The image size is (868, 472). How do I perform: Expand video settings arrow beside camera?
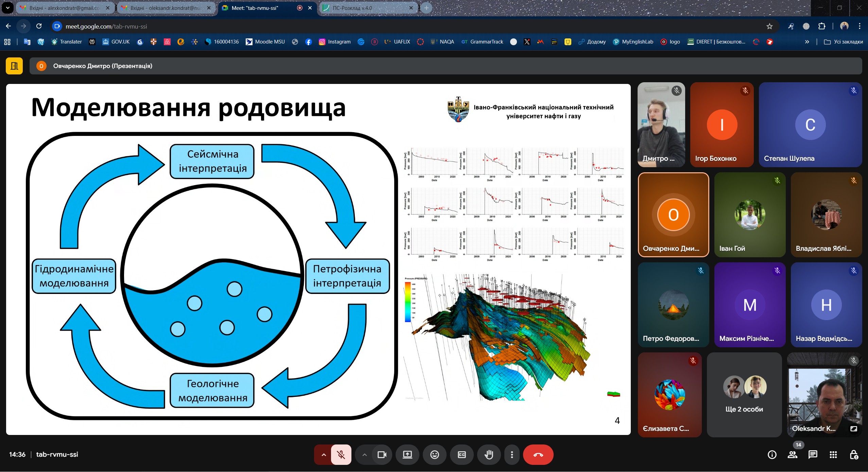(x=364, y=455)
